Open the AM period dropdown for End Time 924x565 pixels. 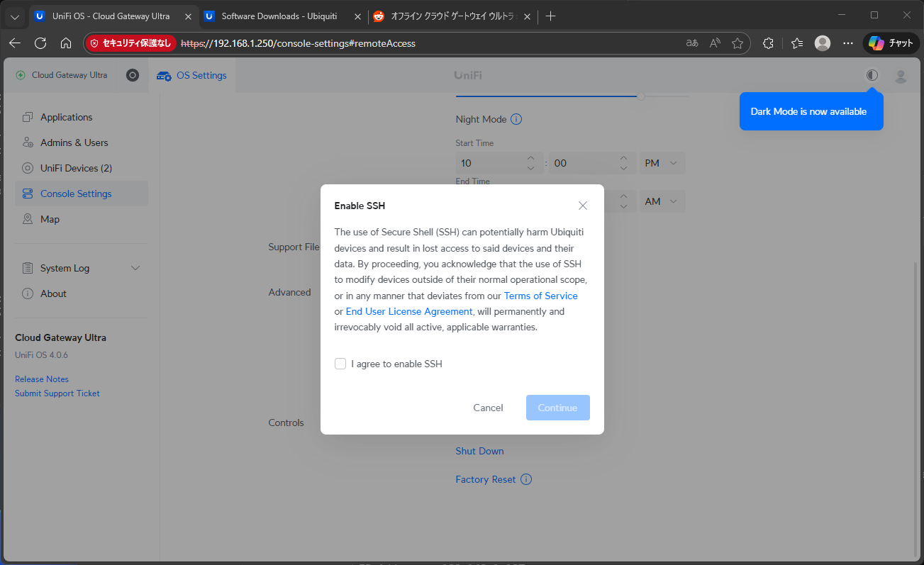[x=662, y=201]
